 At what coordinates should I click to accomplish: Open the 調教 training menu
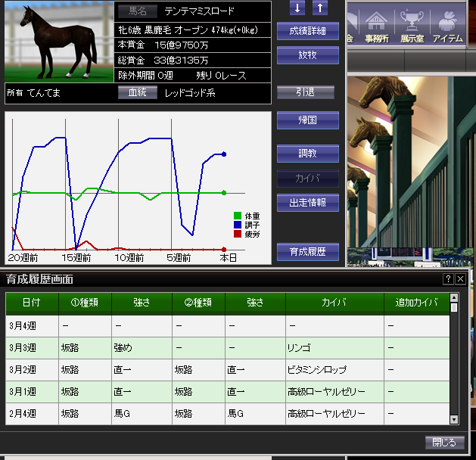pos(307,154)
